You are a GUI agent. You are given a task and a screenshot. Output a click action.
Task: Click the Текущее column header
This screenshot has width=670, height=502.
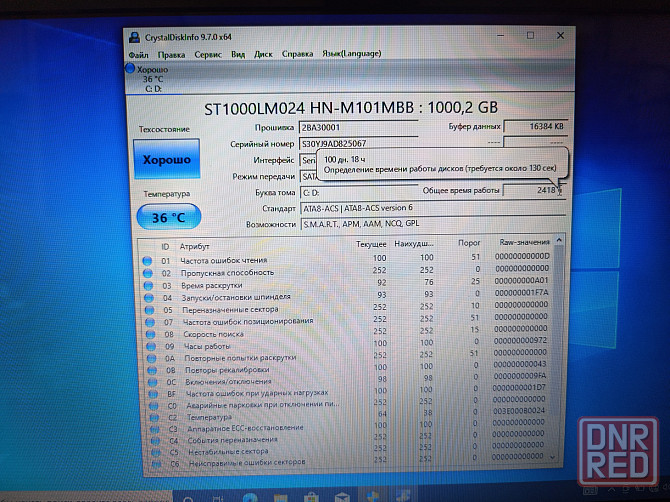coord(371,244)
